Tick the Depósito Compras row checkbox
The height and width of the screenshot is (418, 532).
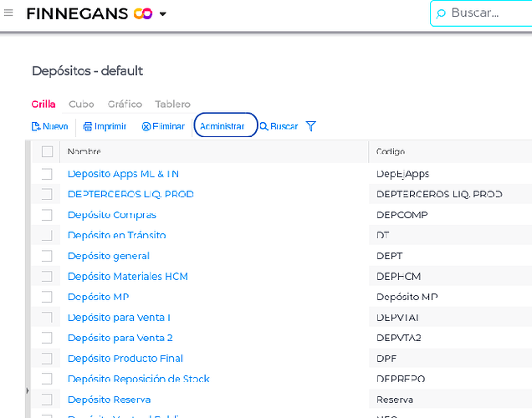tap(48, 215)
